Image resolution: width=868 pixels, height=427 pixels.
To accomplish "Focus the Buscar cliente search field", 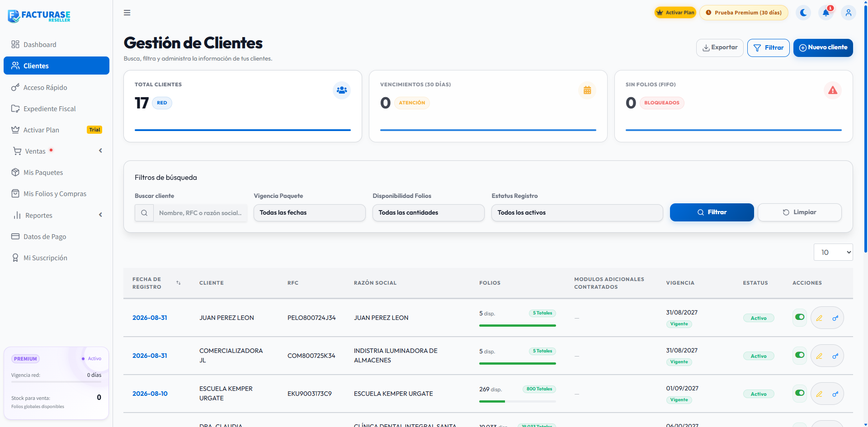I will click(x=200, y=213).
